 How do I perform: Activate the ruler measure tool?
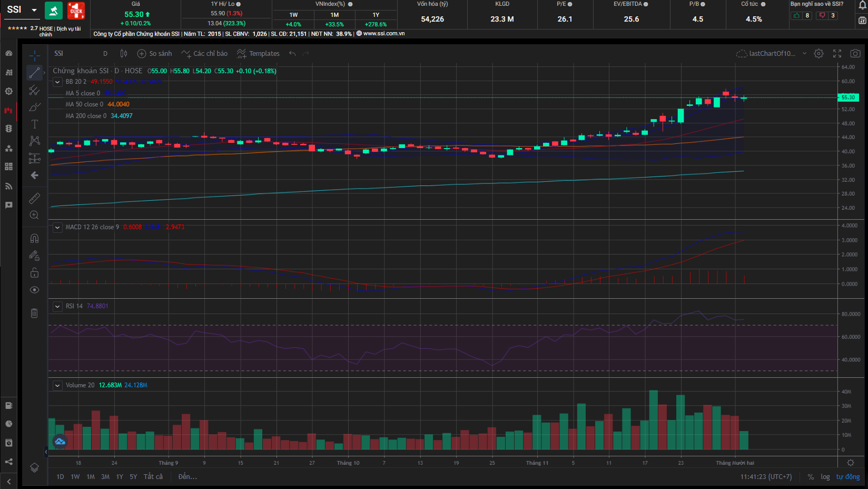point(34,198)
